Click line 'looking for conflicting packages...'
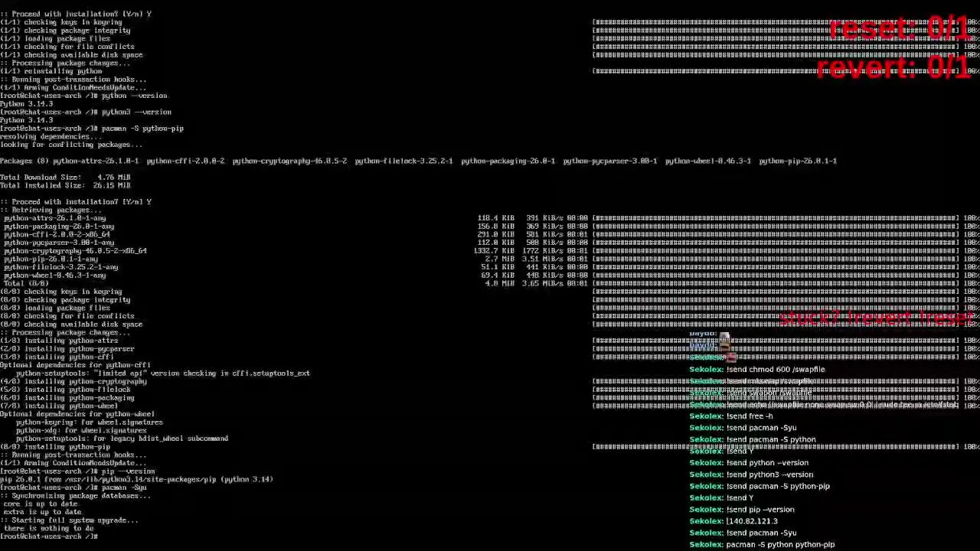Screen dimensions: 980x551 [x=71, y=145]
